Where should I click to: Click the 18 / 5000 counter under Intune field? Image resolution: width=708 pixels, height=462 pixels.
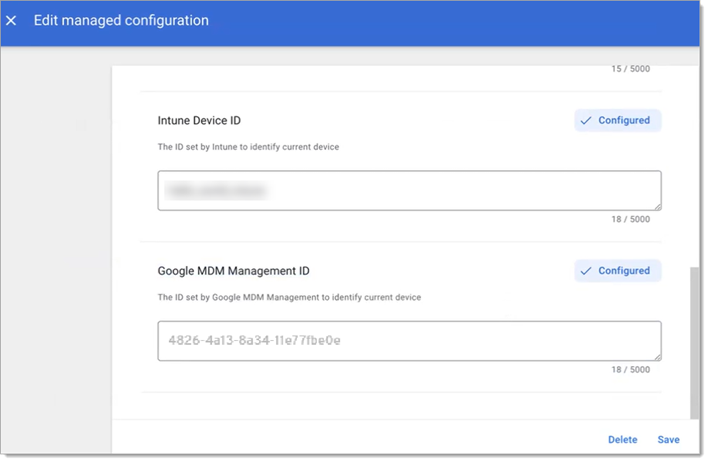tap(630, 220)
